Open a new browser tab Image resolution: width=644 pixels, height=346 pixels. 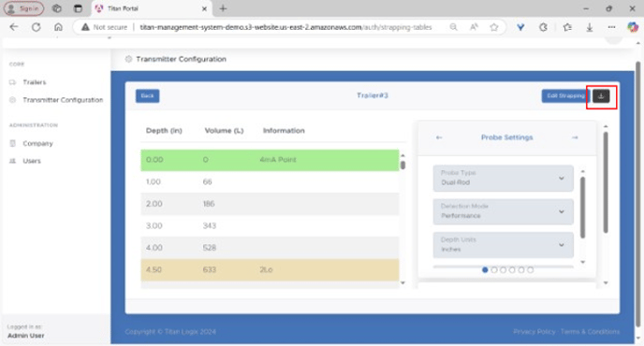(x=223, y=8)
